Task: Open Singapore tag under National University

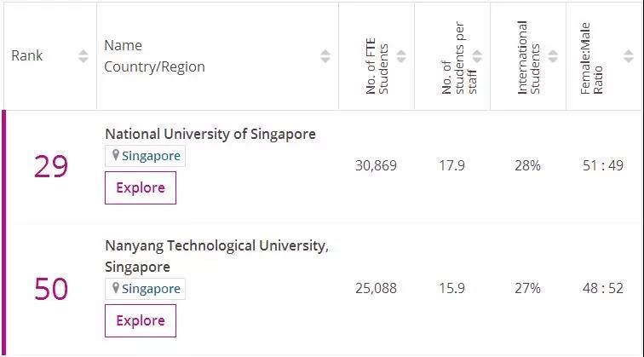Action: (151, 156)
